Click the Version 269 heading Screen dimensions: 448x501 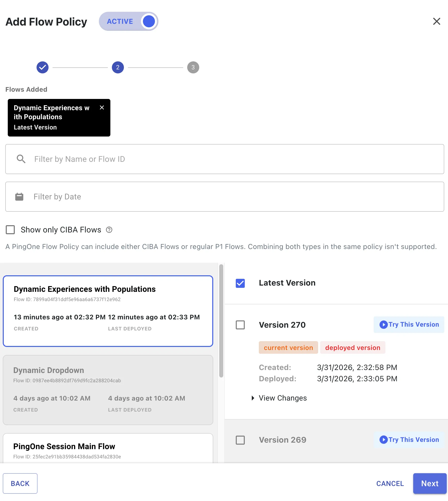pos(283,440)
